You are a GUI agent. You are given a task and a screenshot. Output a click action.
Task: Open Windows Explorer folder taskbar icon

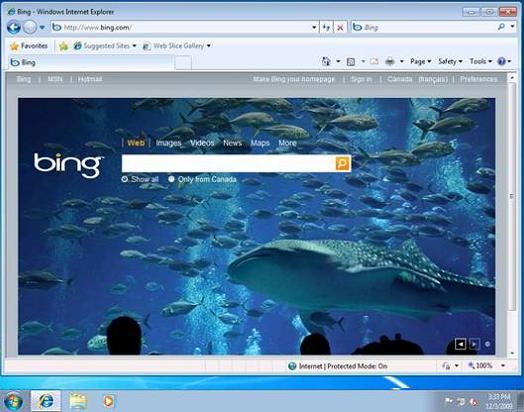pyautogui.click(x=78, y=401)
